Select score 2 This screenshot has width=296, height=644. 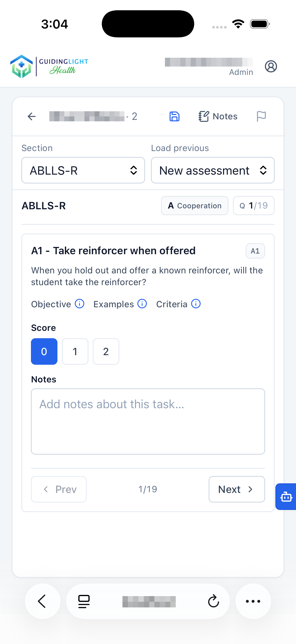click(106, 351)
